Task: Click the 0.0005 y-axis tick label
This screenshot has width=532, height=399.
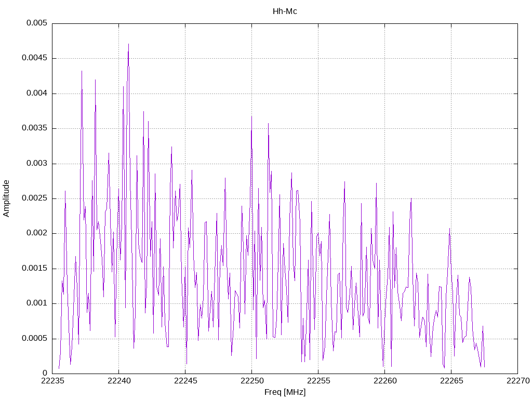Action: pyautogui.click(x=34, y=338)
